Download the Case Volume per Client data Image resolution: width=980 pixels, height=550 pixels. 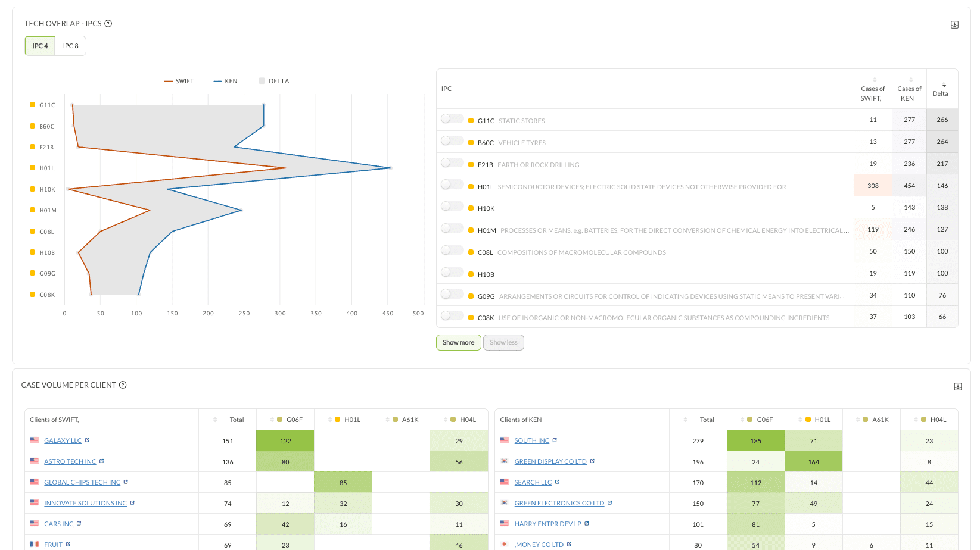click(958, 386)
